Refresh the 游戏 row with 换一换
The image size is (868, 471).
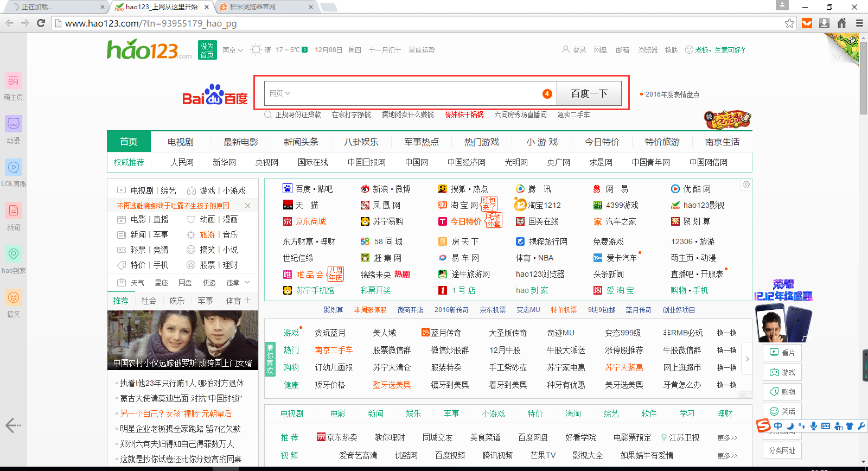[x=726, y=333]
